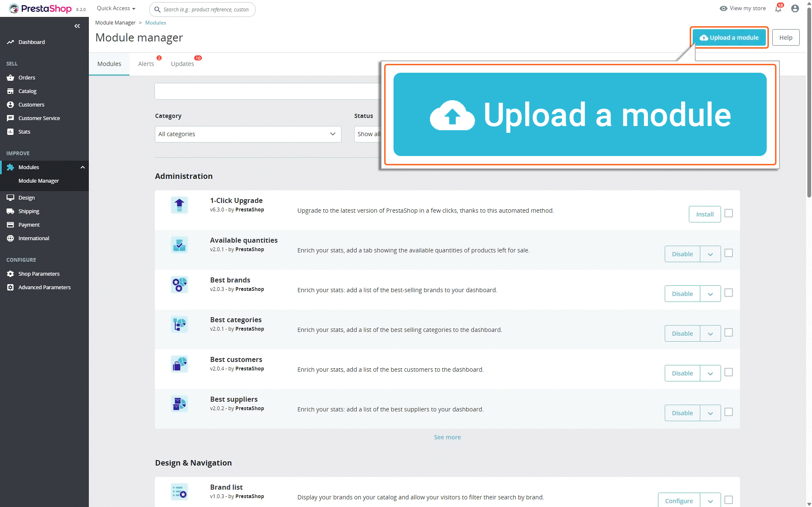Click the Upload a module button
Image resolution: width=812 pixels, height=507 pixels.
coord(729,38)
